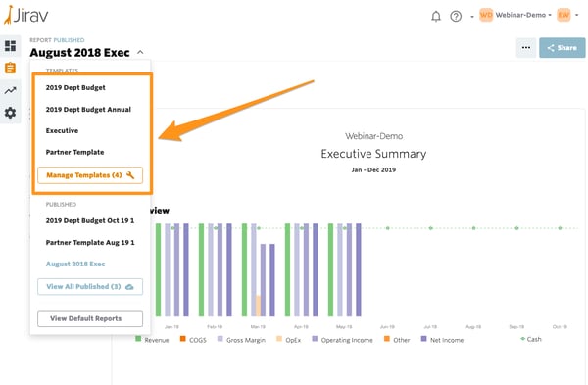Toggle the Gross Margin legend series
The image size is (588, 385).
pos(241,340)
